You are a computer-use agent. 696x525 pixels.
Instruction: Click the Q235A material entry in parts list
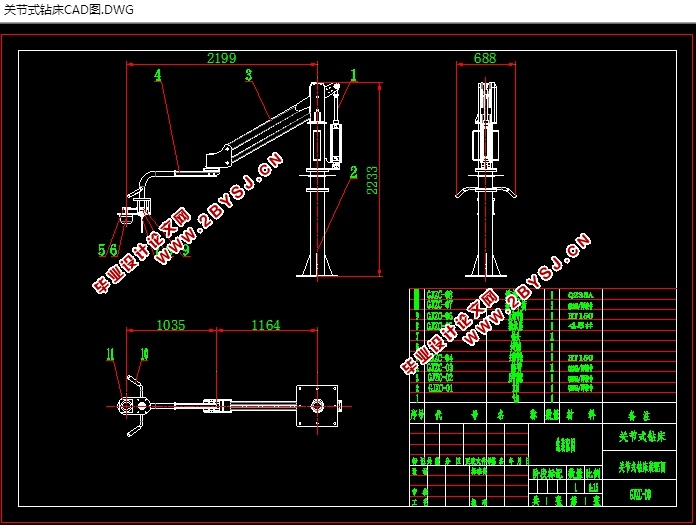580,296
